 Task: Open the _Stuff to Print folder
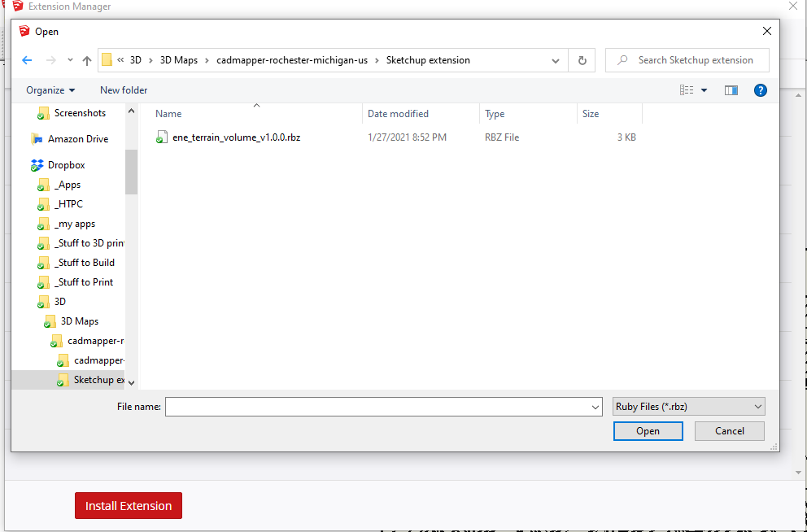pyautogui.click(x=84, y=282)
